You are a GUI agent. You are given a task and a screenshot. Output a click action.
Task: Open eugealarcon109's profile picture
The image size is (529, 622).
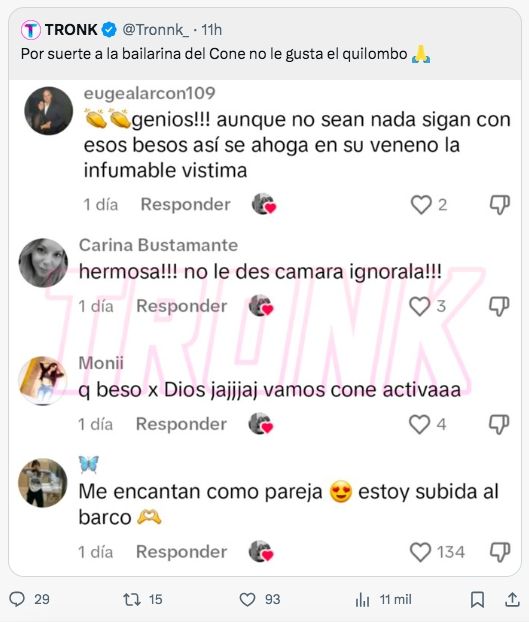(x=49, y=111)
